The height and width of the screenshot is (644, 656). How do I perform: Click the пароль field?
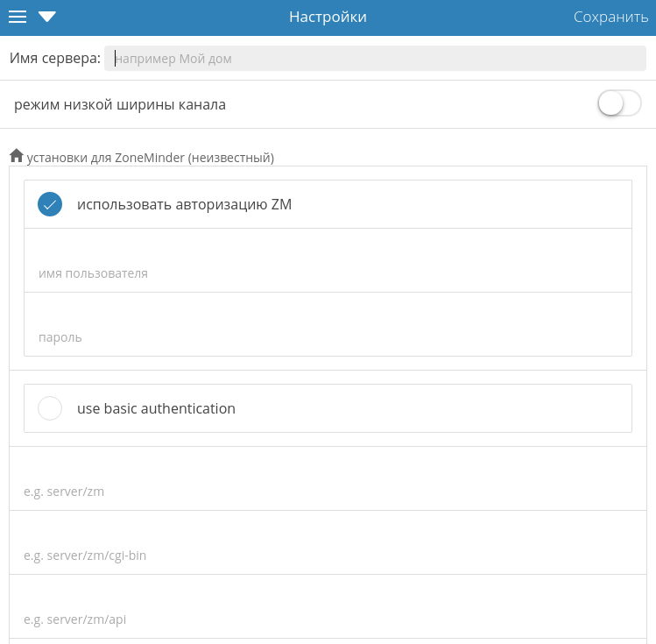(x=328, y=325)
